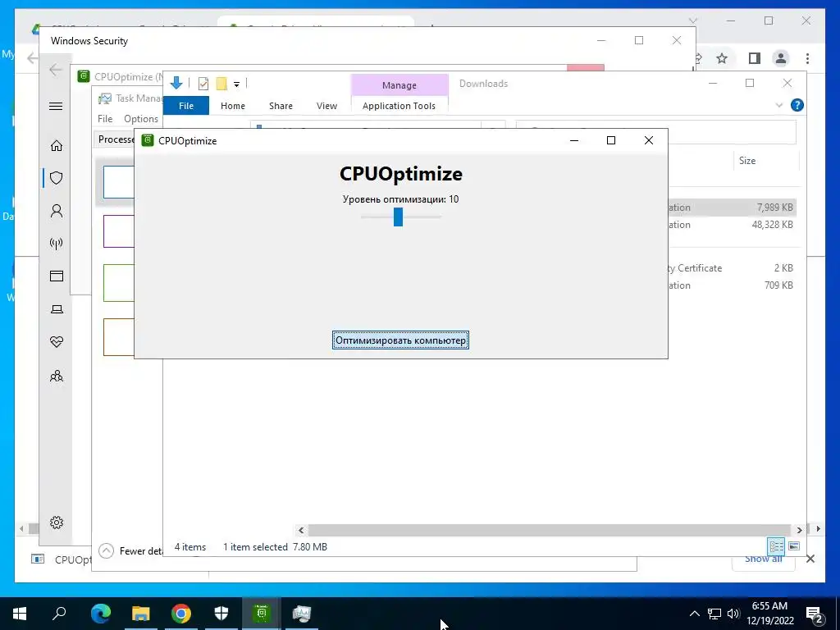Switch to the CPUOptimize taskbar icon
This screenshot has height=630, width=840.
click(262, 614)
